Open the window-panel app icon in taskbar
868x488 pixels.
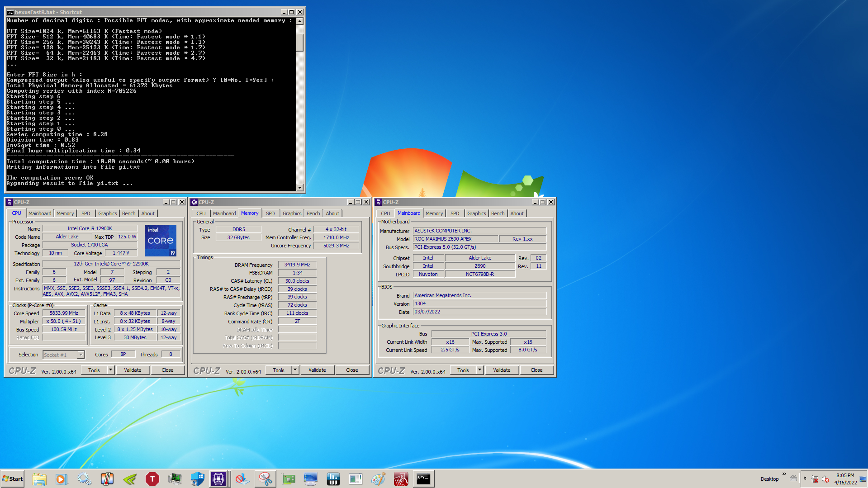coord(356,479)
